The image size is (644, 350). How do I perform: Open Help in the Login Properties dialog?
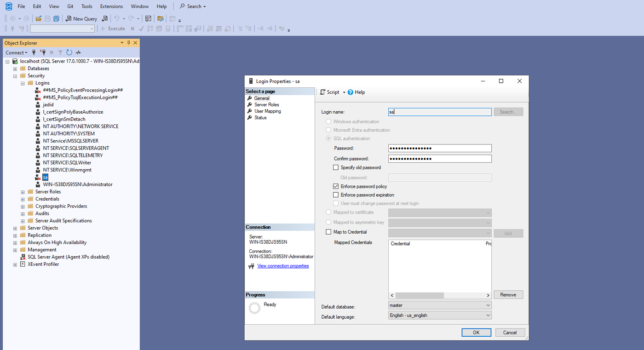coord(356,92)
